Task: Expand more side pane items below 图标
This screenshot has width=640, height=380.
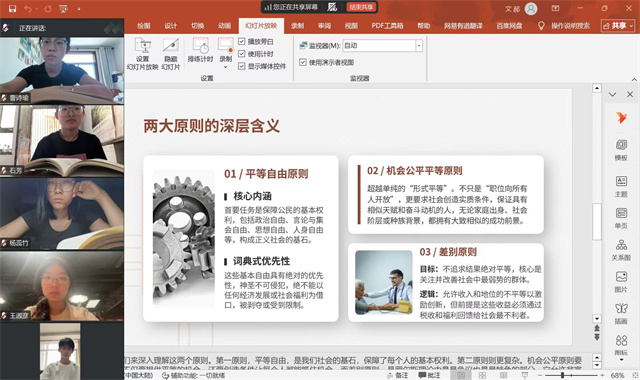Action: click(x=621, y=360)
